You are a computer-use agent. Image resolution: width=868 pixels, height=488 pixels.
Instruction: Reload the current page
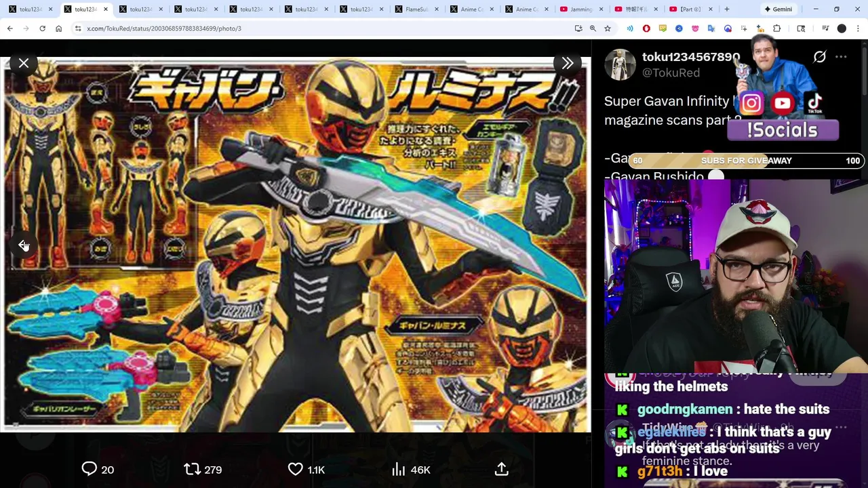click(42, 28)
